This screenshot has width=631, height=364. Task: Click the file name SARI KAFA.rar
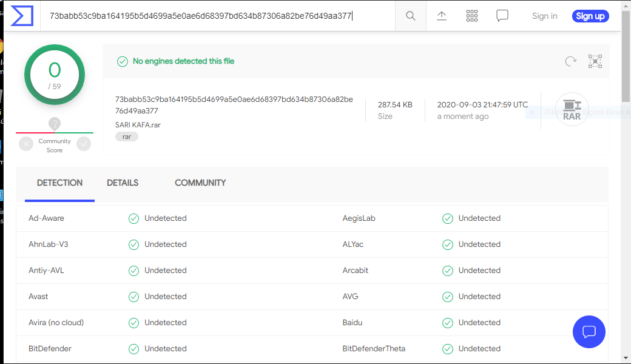[138, 125]
